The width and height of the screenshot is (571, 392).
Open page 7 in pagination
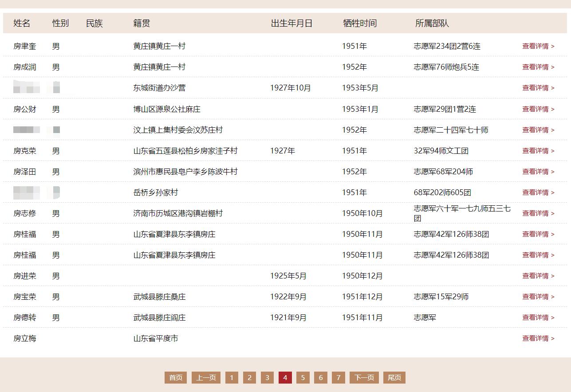pos(339,377)
